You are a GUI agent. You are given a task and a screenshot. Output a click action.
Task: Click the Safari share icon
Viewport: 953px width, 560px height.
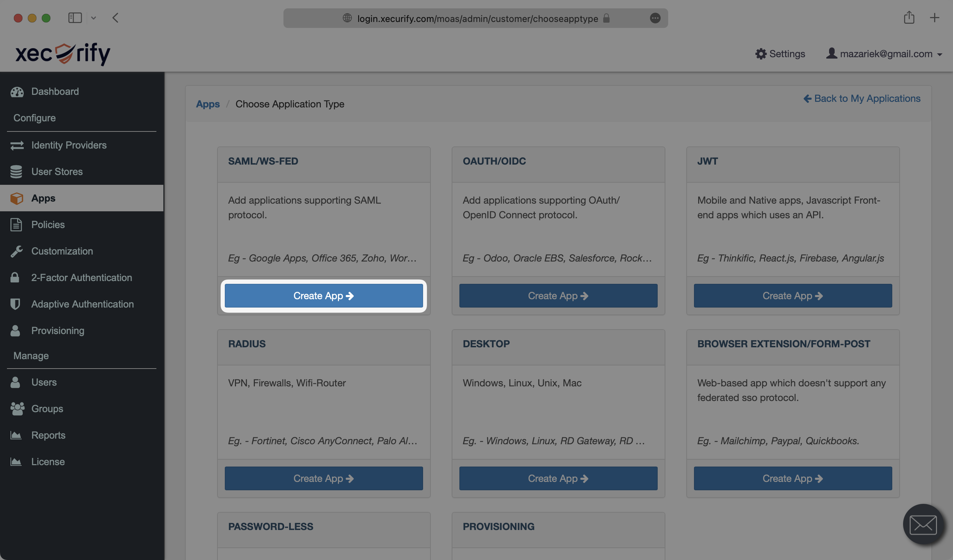click(x=909, y=18)
